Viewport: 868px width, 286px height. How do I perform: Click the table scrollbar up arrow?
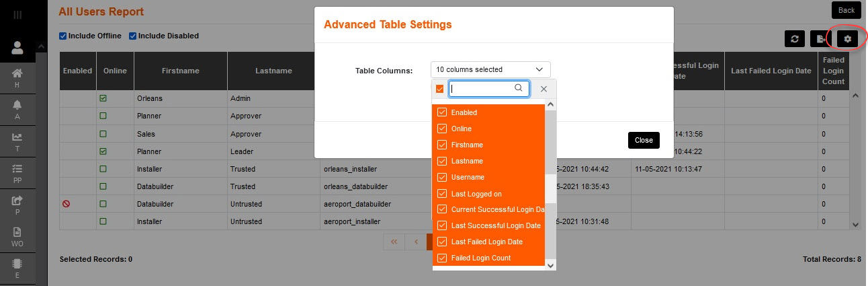coord(856,96)
